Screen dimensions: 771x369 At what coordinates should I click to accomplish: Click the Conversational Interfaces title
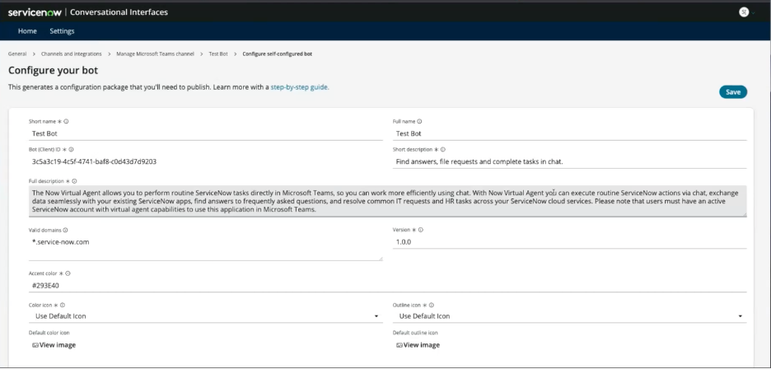coord(119,12)
